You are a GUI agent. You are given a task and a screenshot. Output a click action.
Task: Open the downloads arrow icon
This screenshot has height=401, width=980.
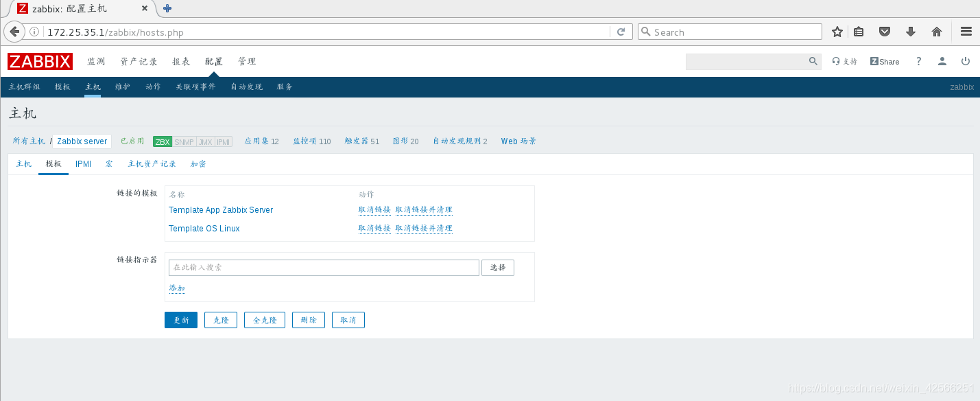[911, 32]
